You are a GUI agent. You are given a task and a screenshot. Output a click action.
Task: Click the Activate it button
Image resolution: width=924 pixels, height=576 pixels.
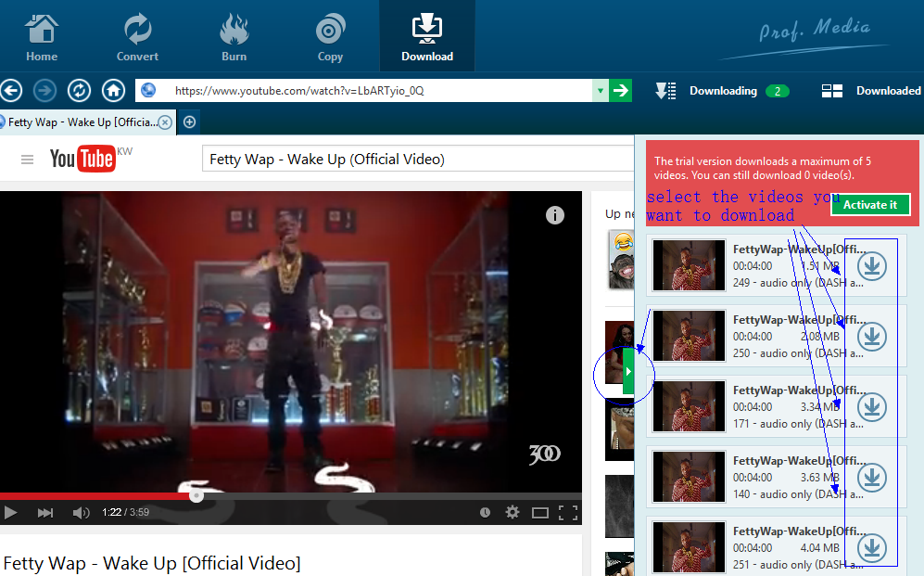point(870,205)
